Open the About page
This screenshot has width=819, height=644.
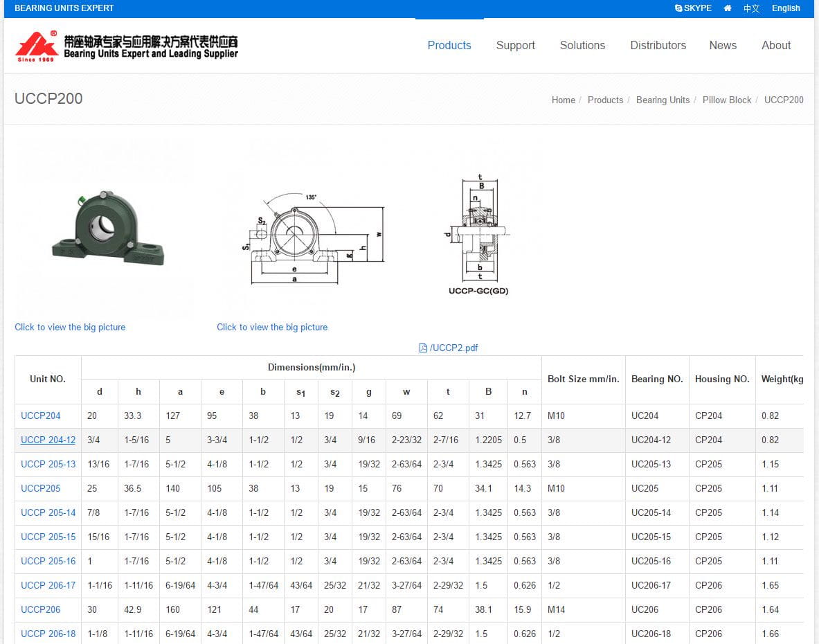tap(776, 45)
